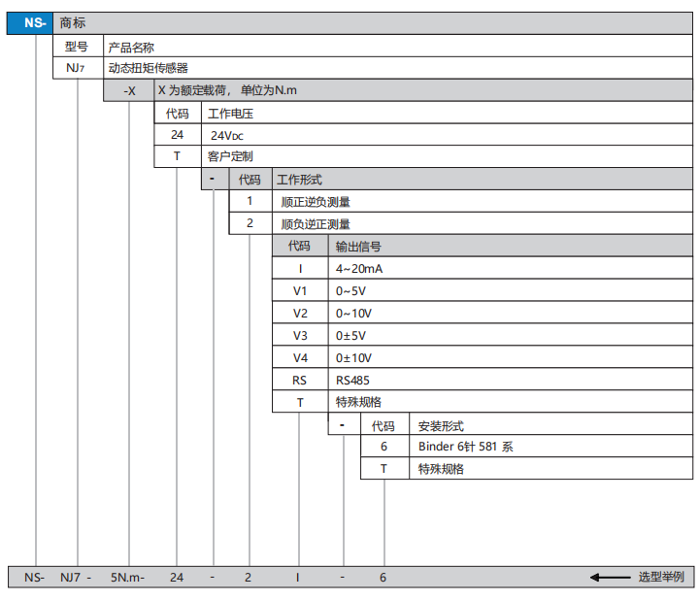Click 特殊规格 in installation table
Viewport: 700px width, 600px height.
click(441, 469)
